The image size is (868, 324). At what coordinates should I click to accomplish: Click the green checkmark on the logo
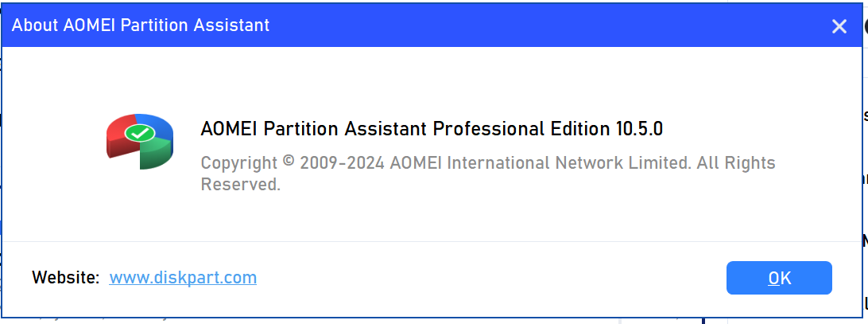[x=141, y=132]
